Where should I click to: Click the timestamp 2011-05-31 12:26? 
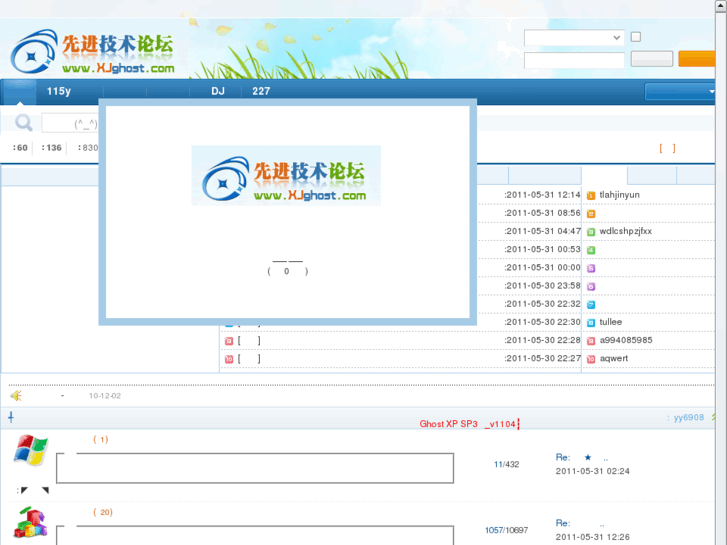coord(593,537)
